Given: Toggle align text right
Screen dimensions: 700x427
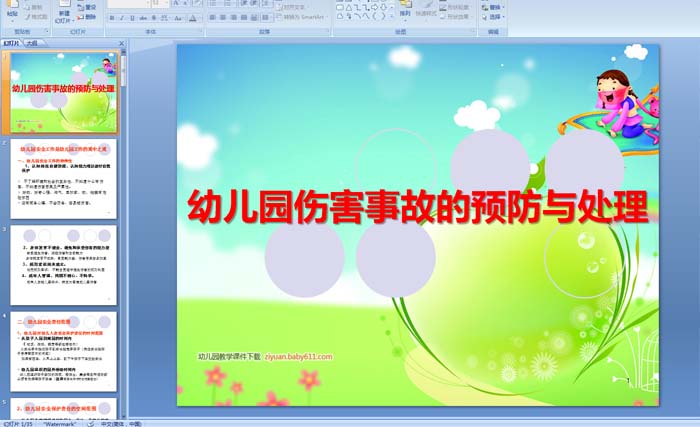Looking at the screenshot, I should [x=233, y=17].
